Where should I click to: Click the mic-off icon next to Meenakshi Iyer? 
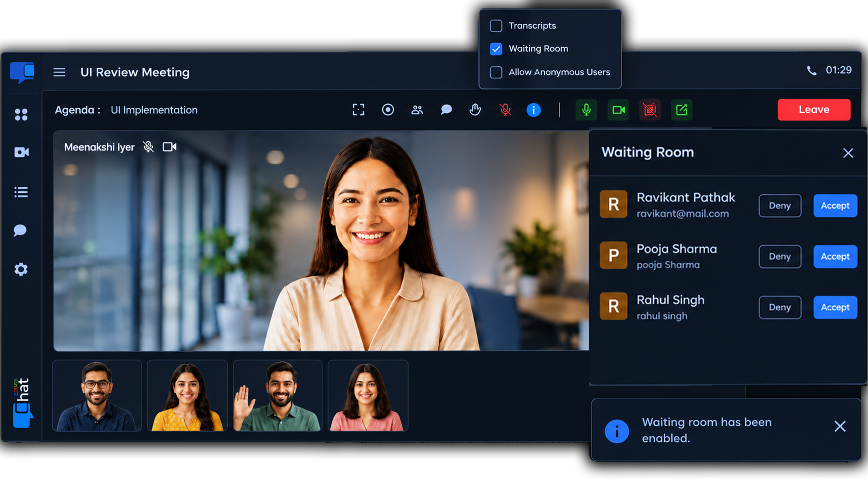148,147
